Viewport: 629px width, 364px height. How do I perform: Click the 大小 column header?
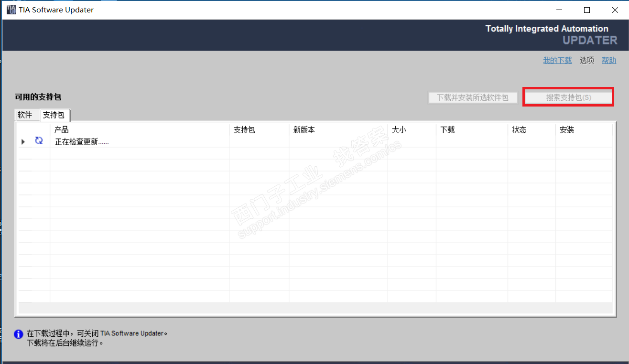[x=412, y=130]
